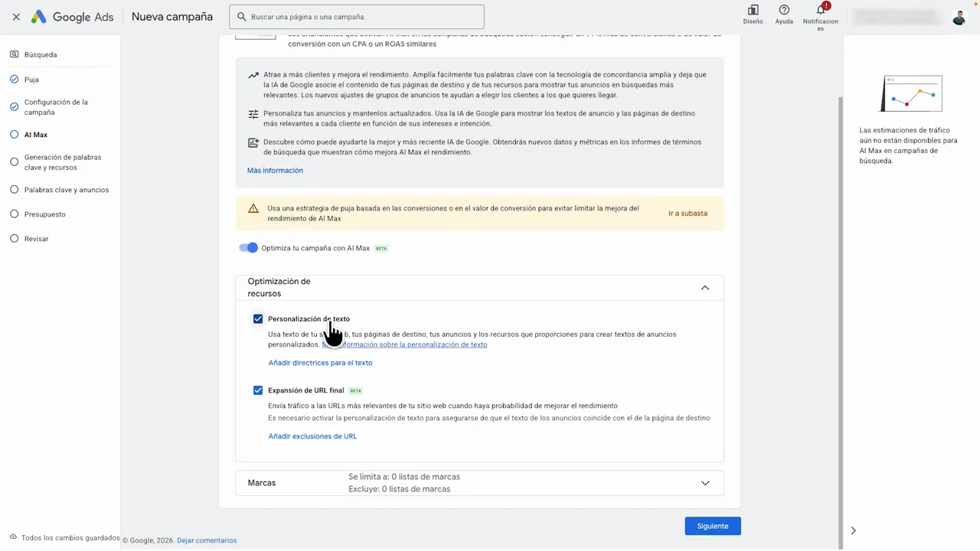Select AI Max step in sidebar
The image size is (980, 551).
point(36,135)
